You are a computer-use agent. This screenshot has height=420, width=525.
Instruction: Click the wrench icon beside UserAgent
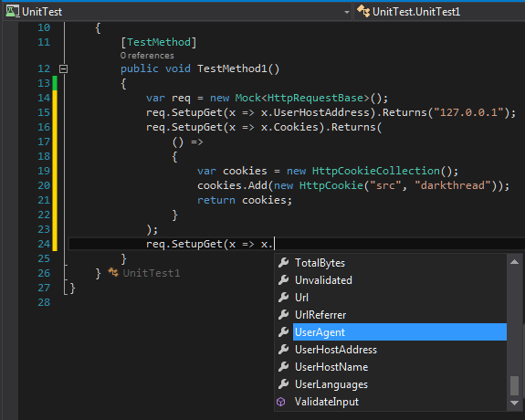coord(284,332)
